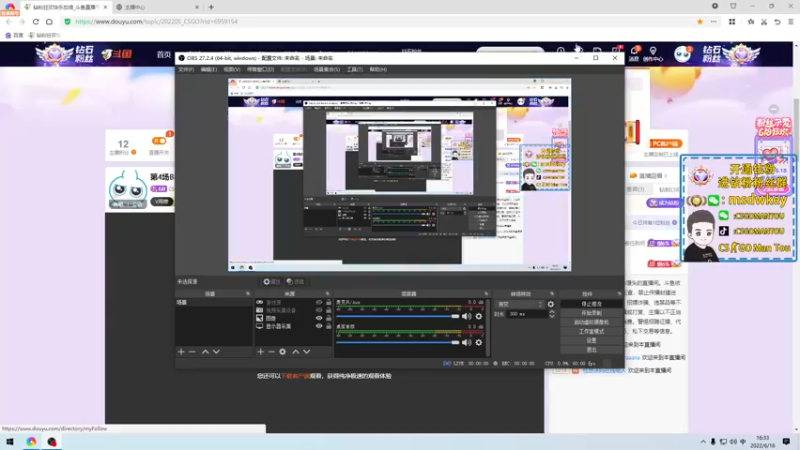Click the 属性 properties button above the Sources panel
The width and height of the screenshot is (800, 450).
tap(272, 282)
